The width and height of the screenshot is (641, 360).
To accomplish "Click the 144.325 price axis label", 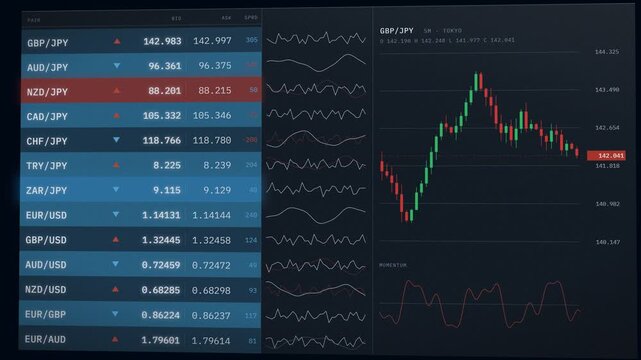I will [607, 52].
